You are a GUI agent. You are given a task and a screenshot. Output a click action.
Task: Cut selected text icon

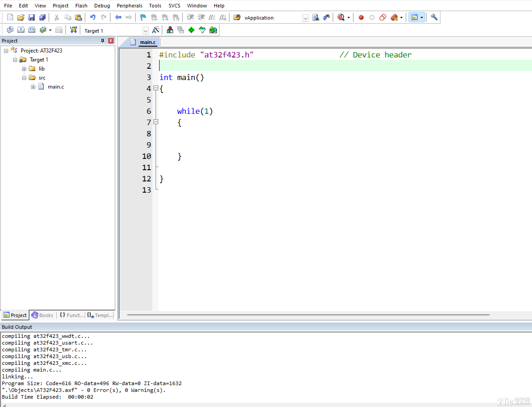click(x=56, y=17)
